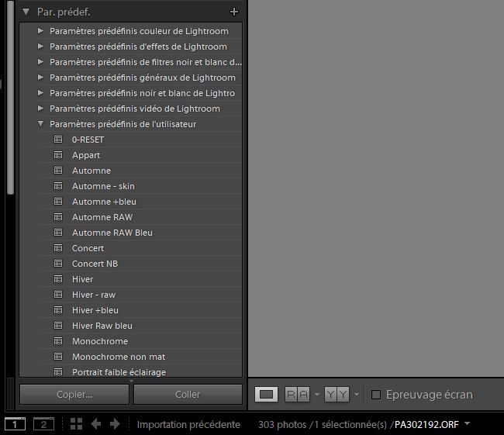504x435 pixels.
Task: Expand Paramètres prédéfinis noir et blanc de Lightroom
Action: tap(40, 93)
